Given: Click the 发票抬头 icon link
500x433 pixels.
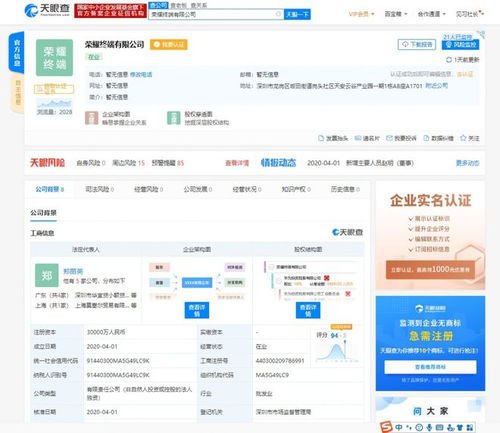Looking at the screenshot, I should (x=333, y=138).
